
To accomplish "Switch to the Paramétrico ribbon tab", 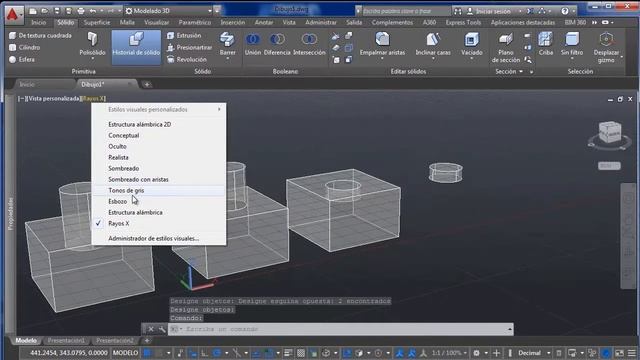I will pyautogui.click(x=195, y=22).
